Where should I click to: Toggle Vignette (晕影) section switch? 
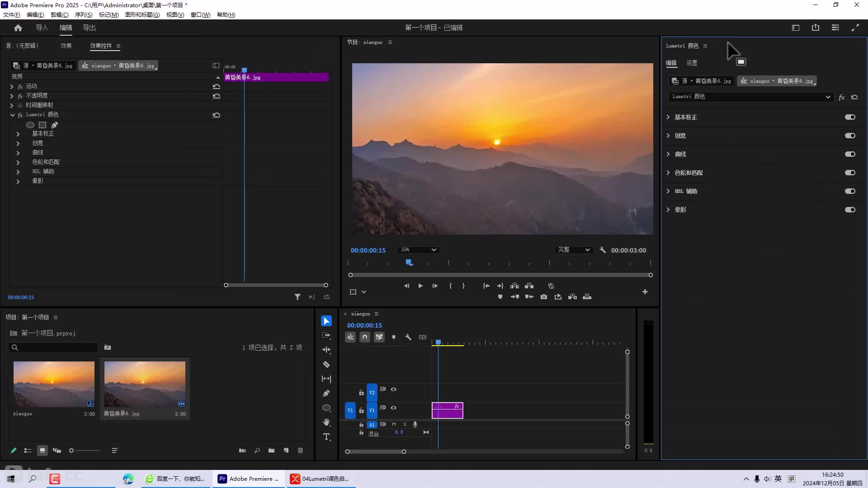850,210
